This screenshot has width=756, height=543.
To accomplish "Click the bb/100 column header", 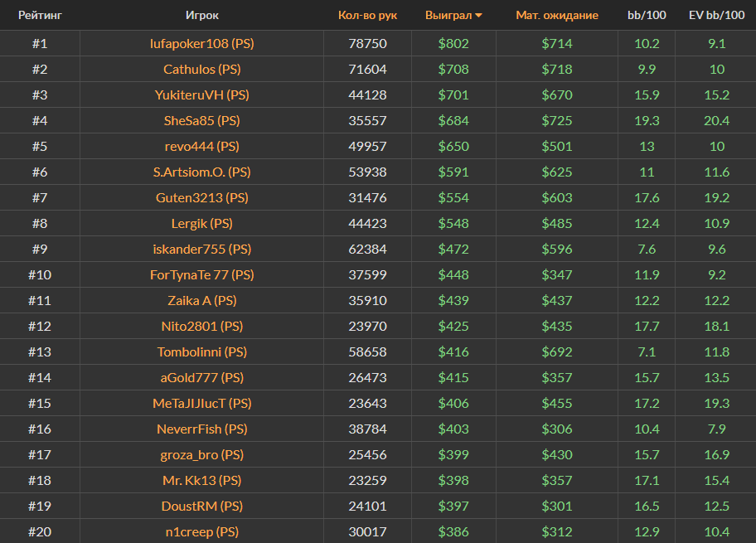I will click(647, 15).
